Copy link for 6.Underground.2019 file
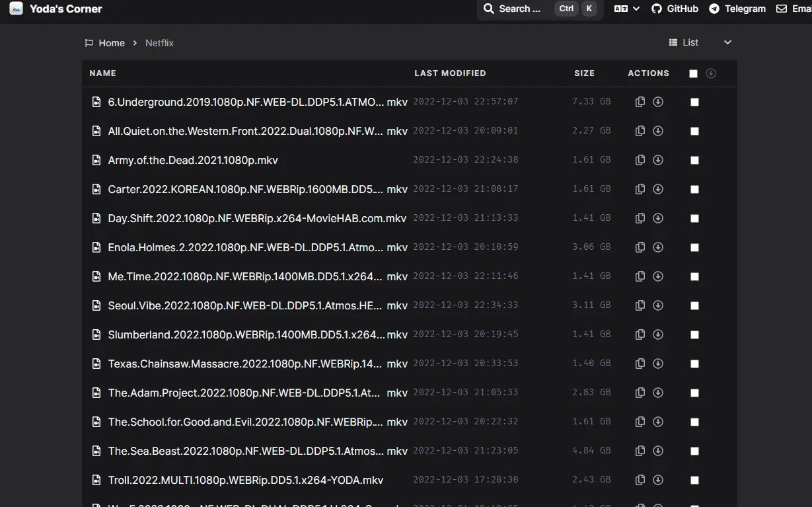The width and height of the screenshot is (812, 507). tap(640, 102)
